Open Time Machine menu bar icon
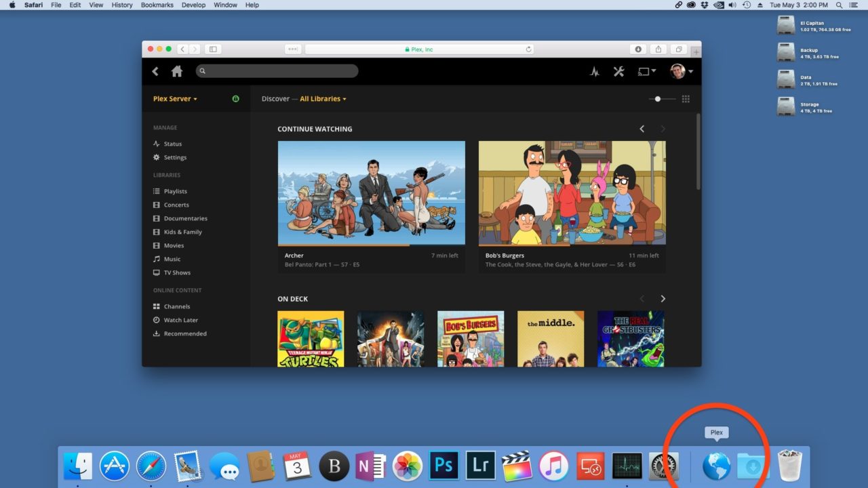 pyautogui.click(x=747, y=5)
